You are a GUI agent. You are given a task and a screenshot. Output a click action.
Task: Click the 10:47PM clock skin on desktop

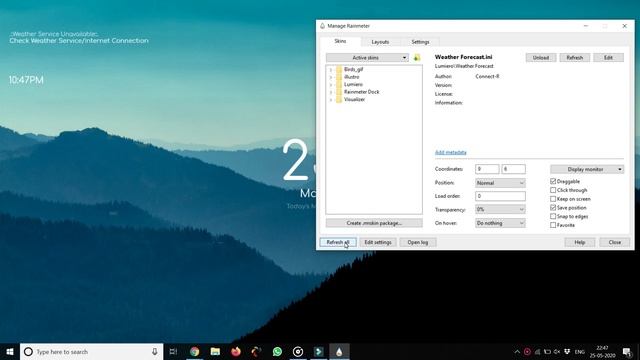(26, 80)
